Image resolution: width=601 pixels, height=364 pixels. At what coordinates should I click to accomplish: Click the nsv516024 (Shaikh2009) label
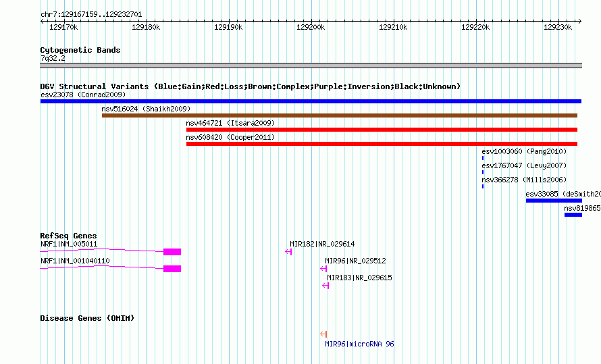pyautogui.click(x=146, y=109)
